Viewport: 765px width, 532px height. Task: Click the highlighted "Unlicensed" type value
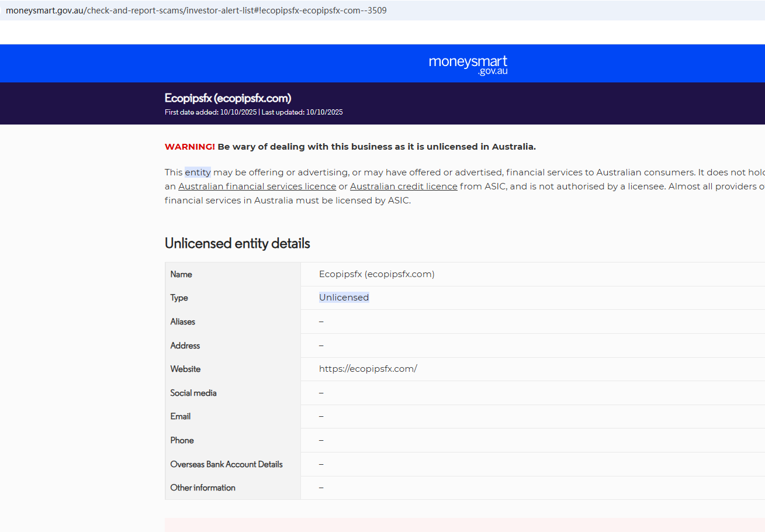(x=344, y=298)
